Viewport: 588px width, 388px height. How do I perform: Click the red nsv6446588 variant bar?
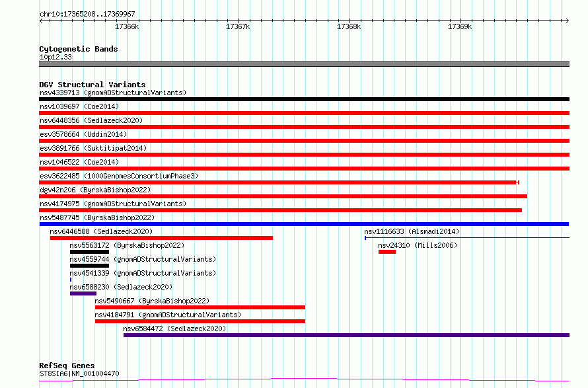pyautogui.click(x=161, y=238)
